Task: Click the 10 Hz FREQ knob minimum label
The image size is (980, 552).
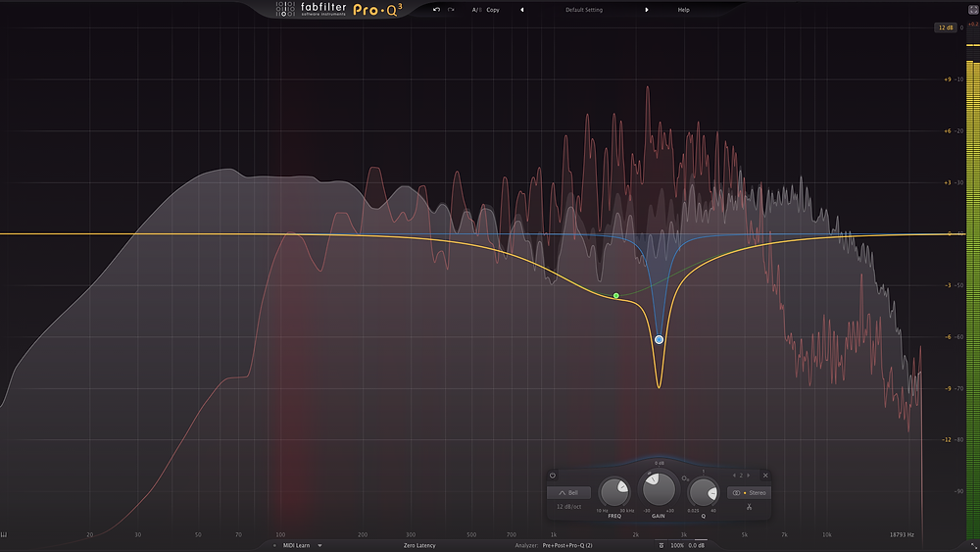Action: (x=602, y=511)
